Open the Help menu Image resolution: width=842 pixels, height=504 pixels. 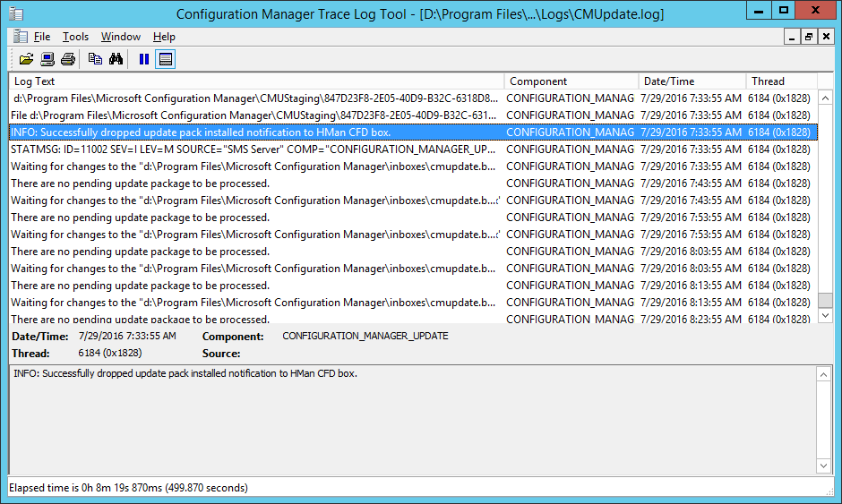point(164,37)
